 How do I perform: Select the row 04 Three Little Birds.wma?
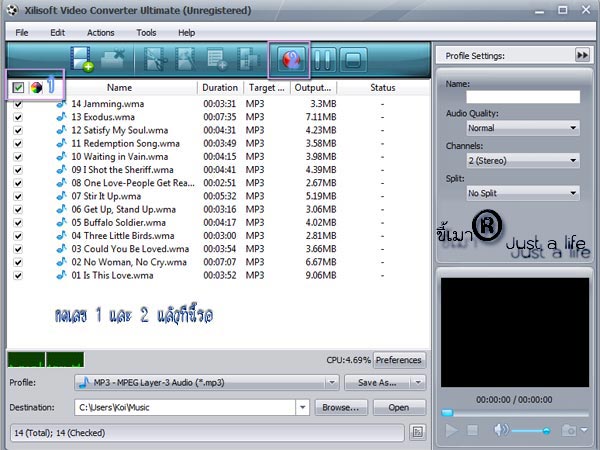(x=218, y=236)
